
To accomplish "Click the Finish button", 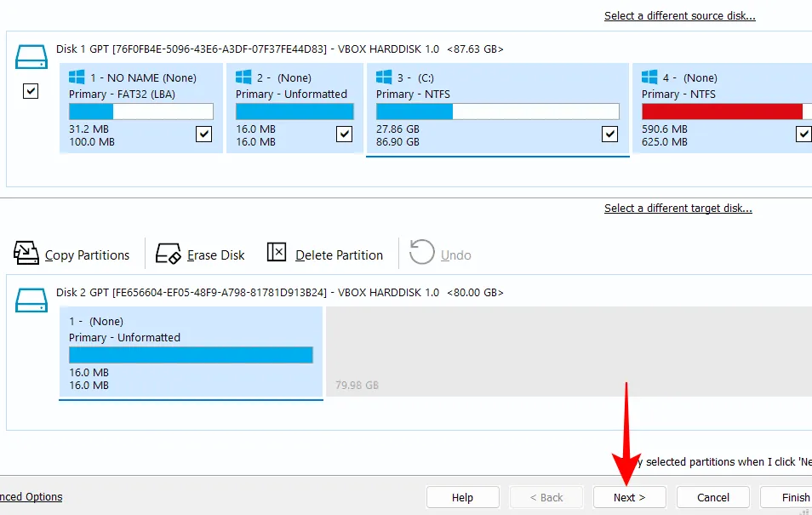I will 786,497.
